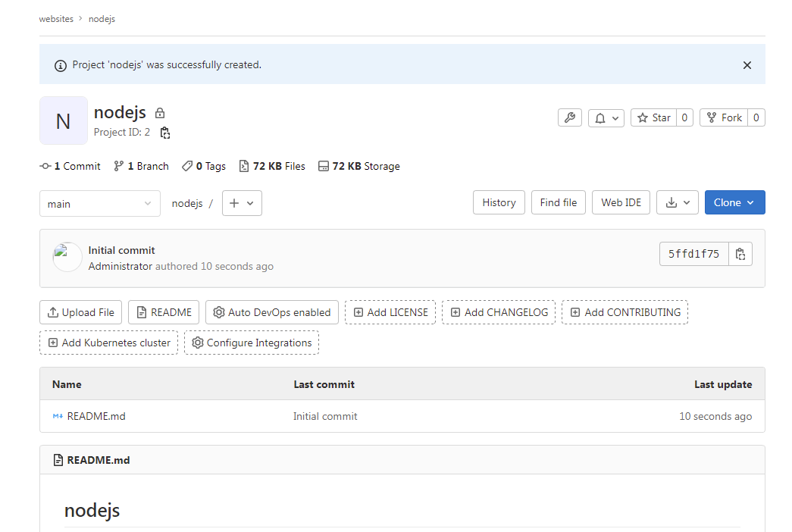Fork the nodejs project
This screenshot has width=792, height=532.
click(x=724, y=117)
